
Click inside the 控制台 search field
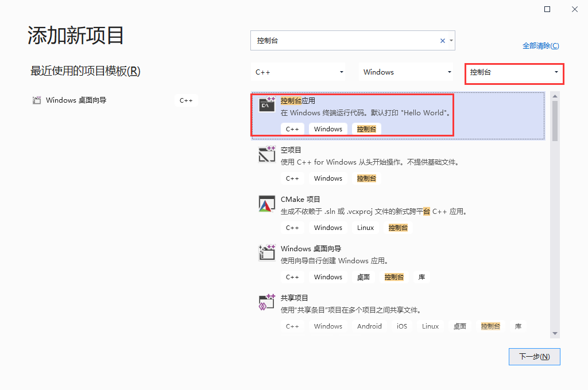345,40
